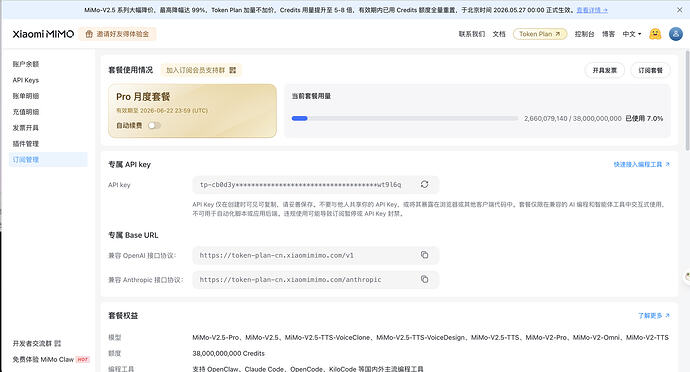Copy the Anthropic-compatible Base URL
The height and width of the screenshot is (372, 690).
424,279
